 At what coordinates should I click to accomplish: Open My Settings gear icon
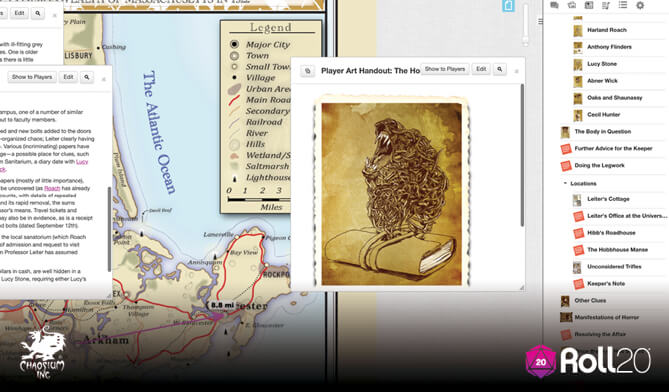coord(640,5)
